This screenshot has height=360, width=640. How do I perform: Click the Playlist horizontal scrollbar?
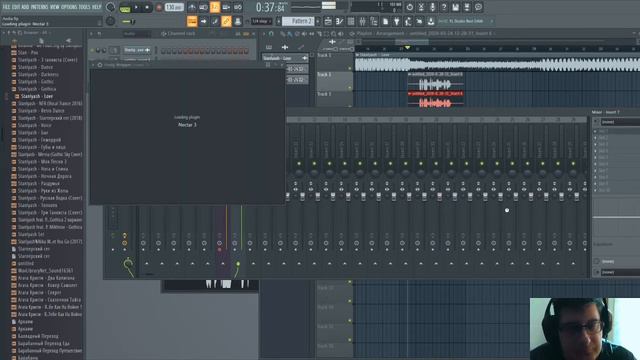pyautogui.click(x=412, y=42)
